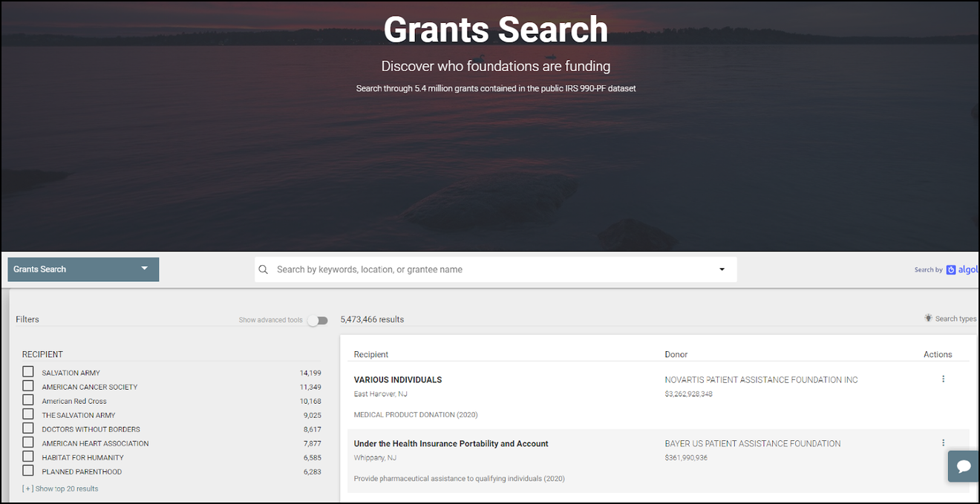Screen dimensions: 980x504
Task: Toggle the Show advanced tools switch
Action: click(318, 321)
